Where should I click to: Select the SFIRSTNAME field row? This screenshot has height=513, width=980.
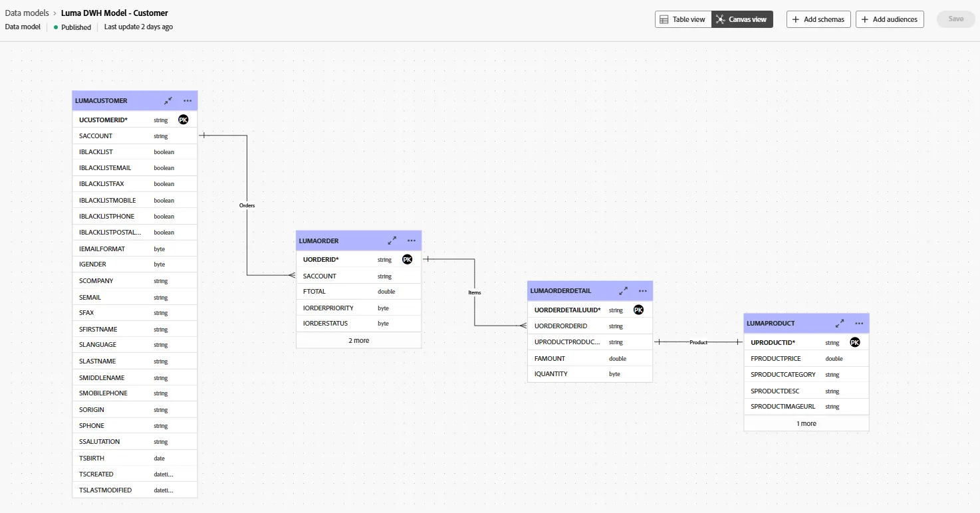coord(135,329)
